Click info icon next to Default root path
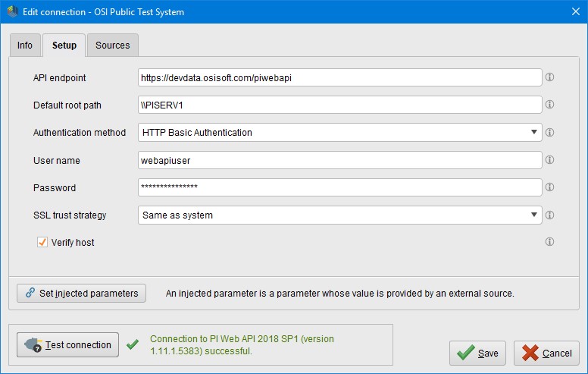Image resolution: width=588 pixels, height=374 pixels. click(x=550, y=105)
